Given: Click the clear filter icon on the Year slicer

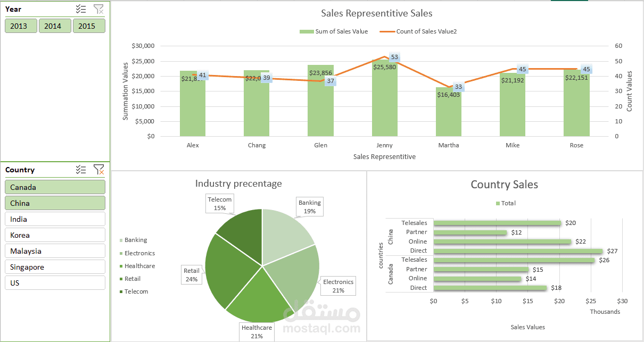Looking at the screenshot, I should [x=98, y=9].
